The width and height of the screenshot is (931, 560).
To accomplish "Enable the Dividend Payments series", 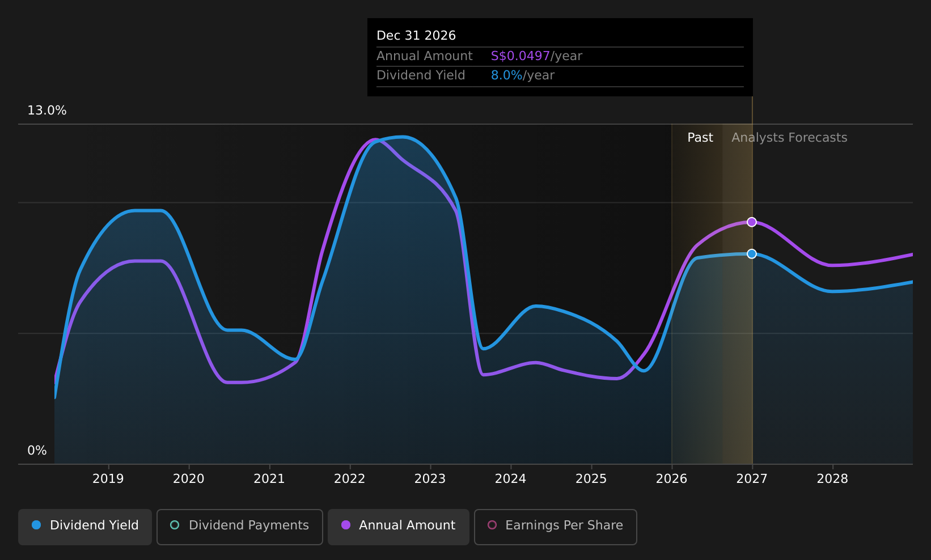I will pyautogui.click(x=240, y=527).
